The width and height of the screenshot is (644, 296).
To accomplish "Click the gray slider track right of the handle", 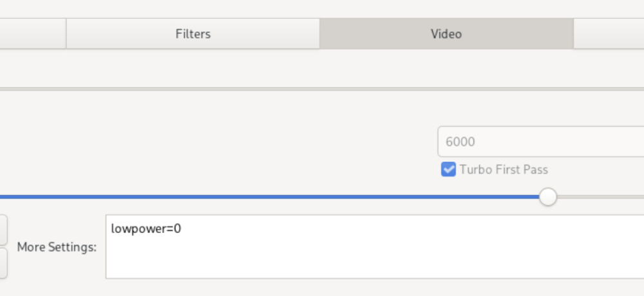I will point(600,197).
